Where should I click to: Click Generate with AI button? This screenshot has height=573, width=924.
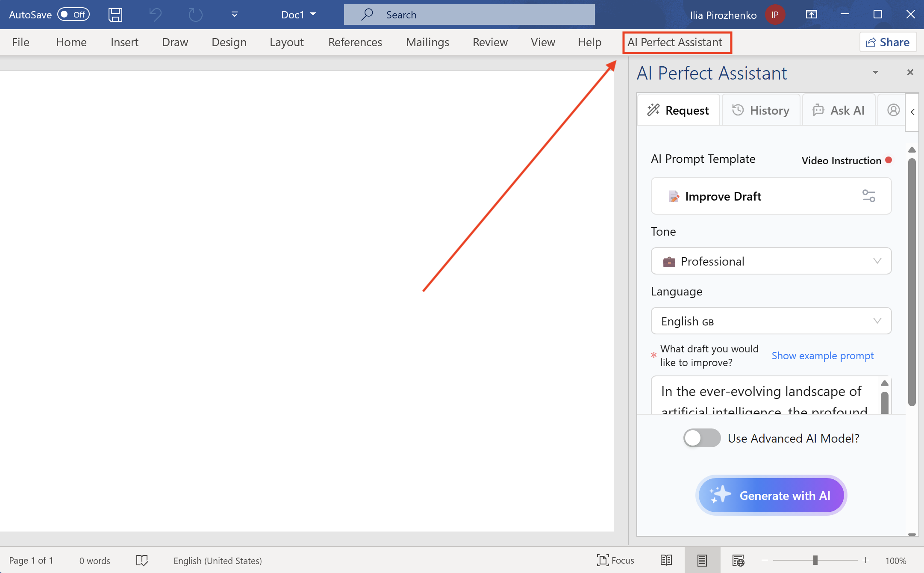pos(771,495)
